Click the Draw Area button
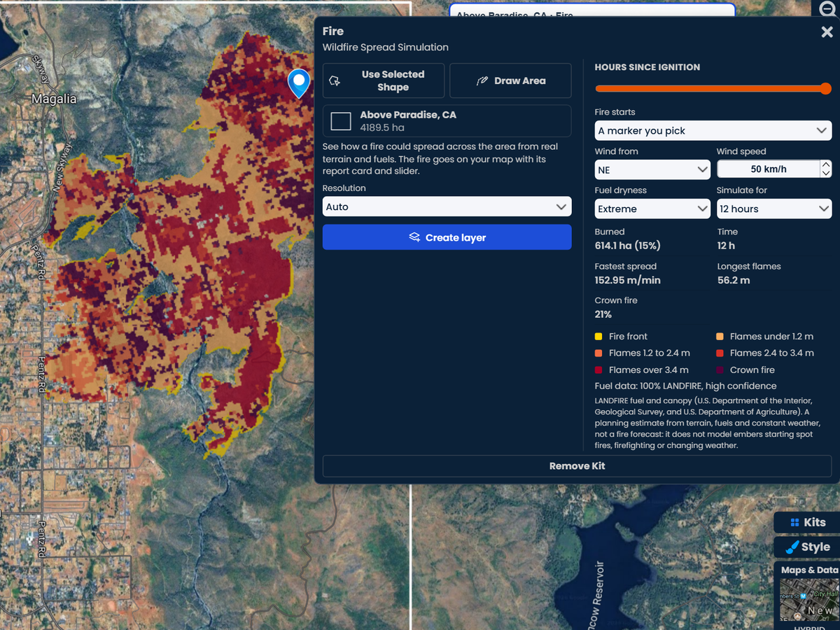This screenshot has width=840, height=630. (510, 80)
